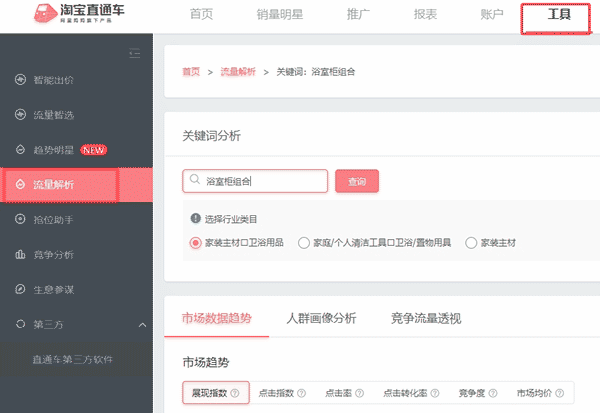Collapse the left sidebar menu toggle
This screenshot has width=600, height=413.
[x=136, y=52]
